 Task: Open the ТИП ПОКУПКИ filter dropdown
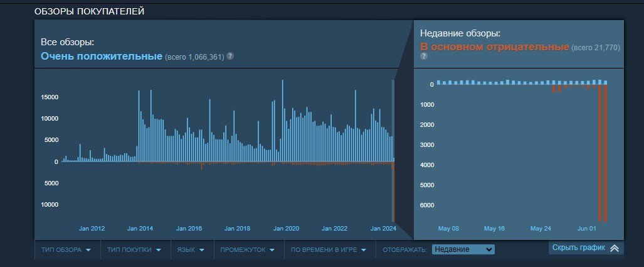[134, 249]
